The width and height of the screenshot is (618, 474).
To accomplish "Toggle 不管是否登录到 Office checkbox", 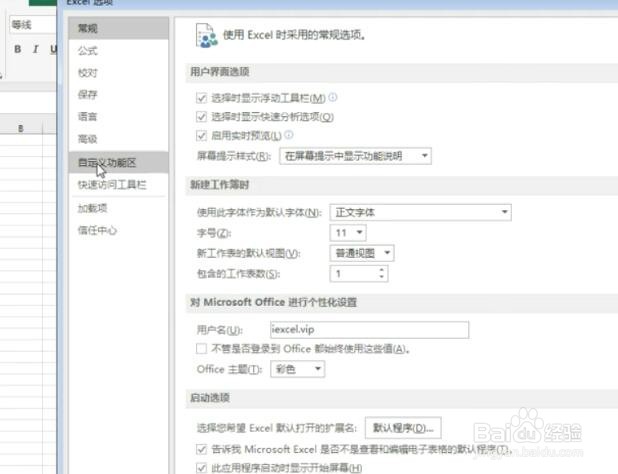I will pyautogui.click(x=201, y=349).
